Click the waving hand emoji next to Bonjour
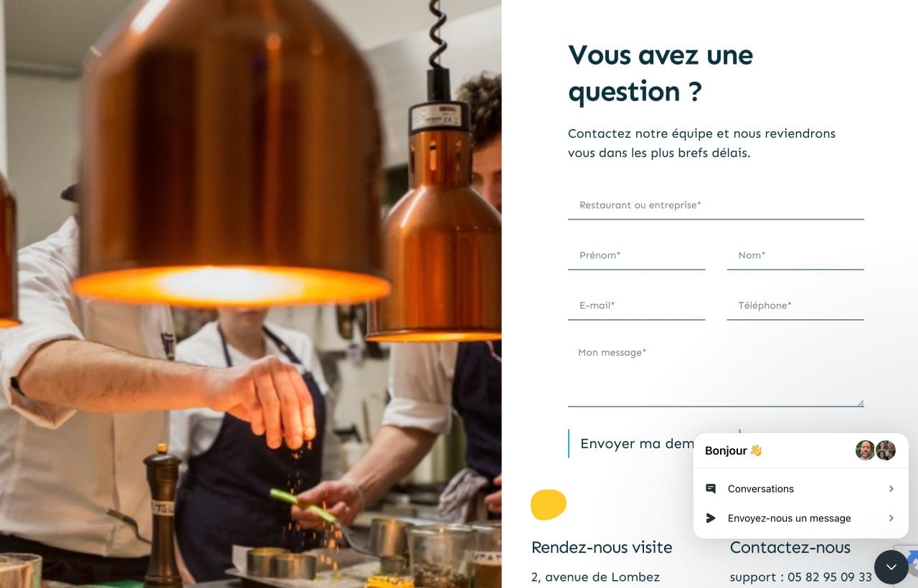The width and height of the screenshot is (918, 588). point(755,450)
